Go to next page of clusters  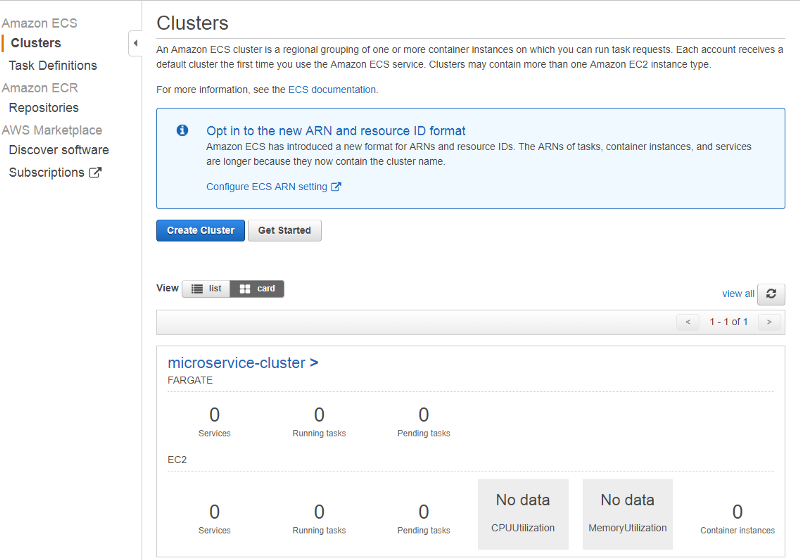click(x=769, y=322)
